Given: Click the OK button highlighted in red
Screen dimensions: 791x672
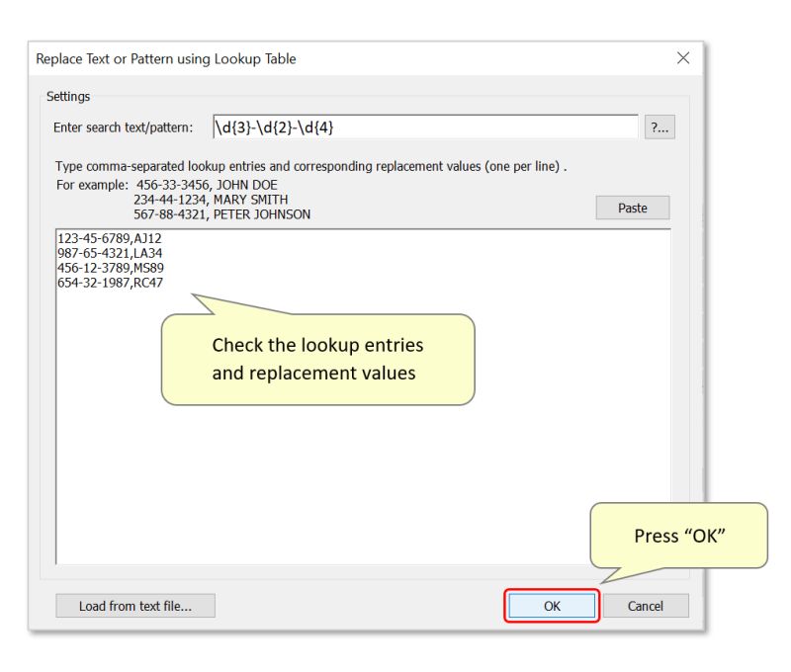Looking at the screenshot, I should pos(551,606).
